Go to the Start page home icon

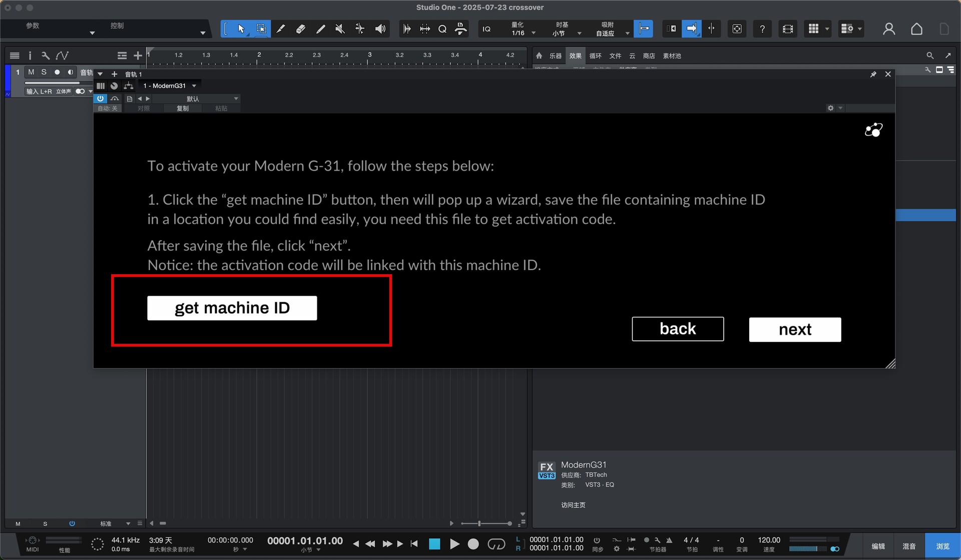click(916, 29)
